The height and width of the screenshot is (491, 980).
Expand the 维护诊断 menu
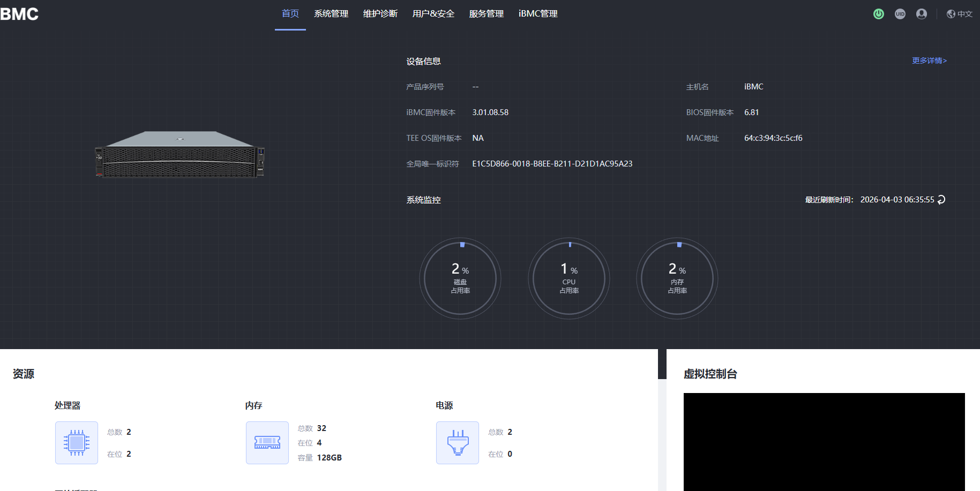[x=380, y=14]
